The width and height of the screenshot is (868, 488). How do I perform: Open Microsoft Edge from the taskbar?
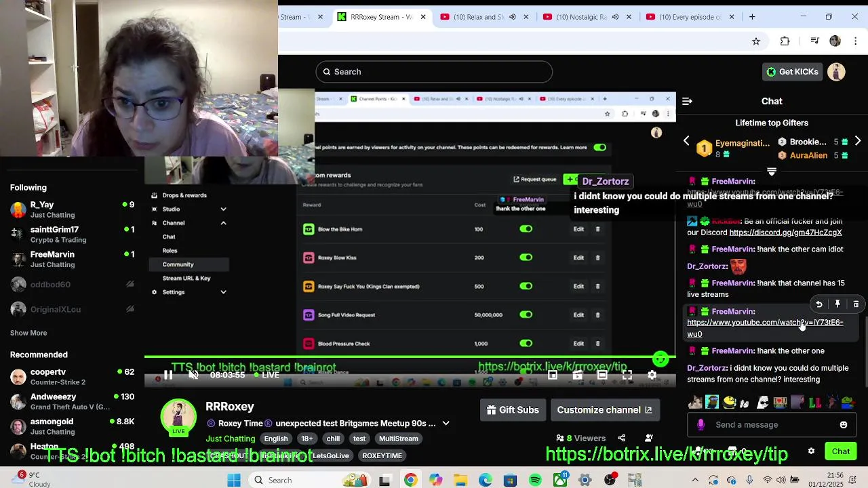(x=486, y=480)
